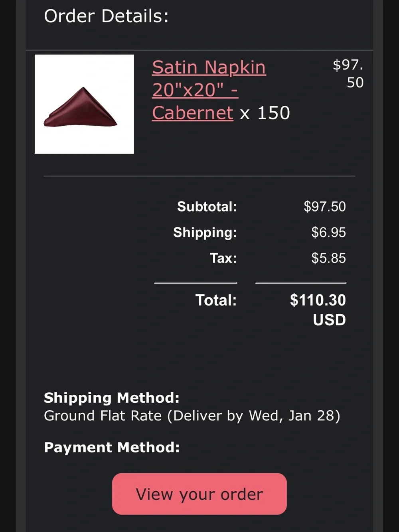Viewport: 399px width, 532px height.
Task: Open the Satin Napkin Cabernet product link
Action: [209, 90]
